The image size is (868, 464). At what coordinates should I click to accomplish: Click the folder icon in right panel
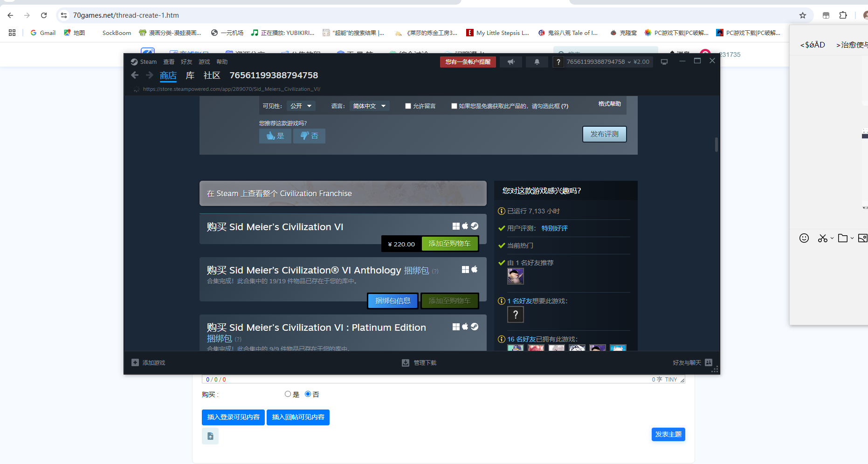point(843,238)
